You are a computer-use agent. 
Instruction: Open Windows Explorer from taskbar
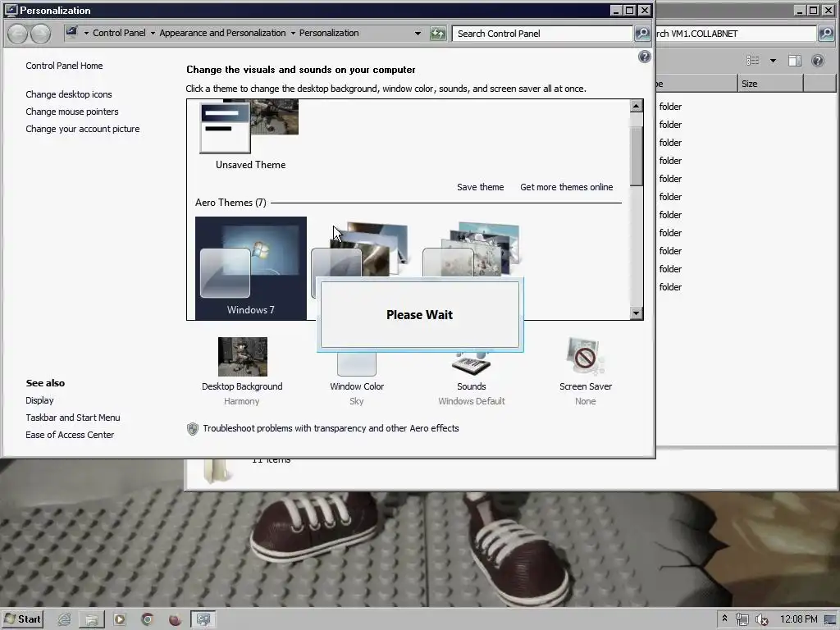(x=92, y=620)
